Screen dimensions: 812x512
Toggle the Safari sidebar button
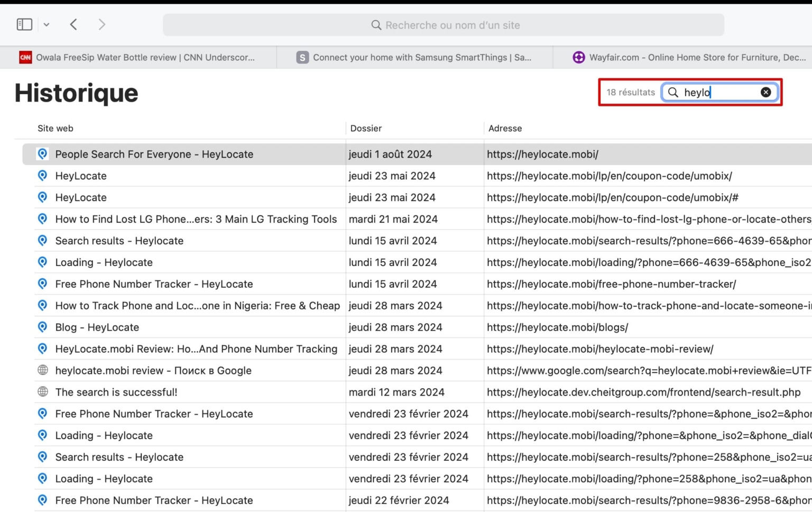24,24
